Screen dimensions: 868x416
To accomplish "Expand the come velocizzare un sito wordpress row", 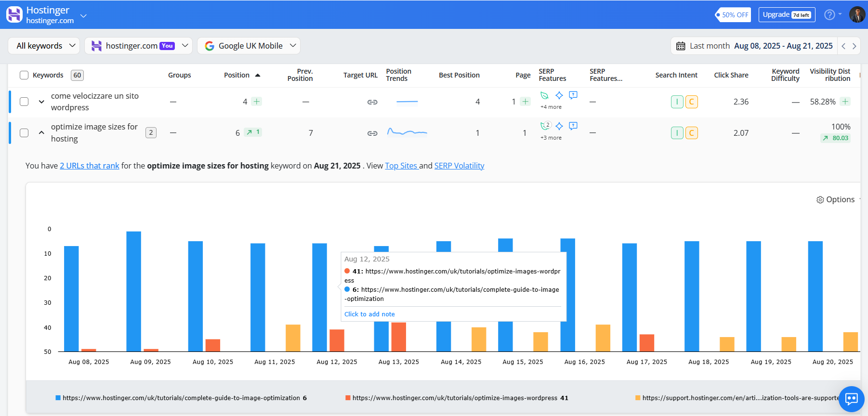I will [x=41, y=102].
